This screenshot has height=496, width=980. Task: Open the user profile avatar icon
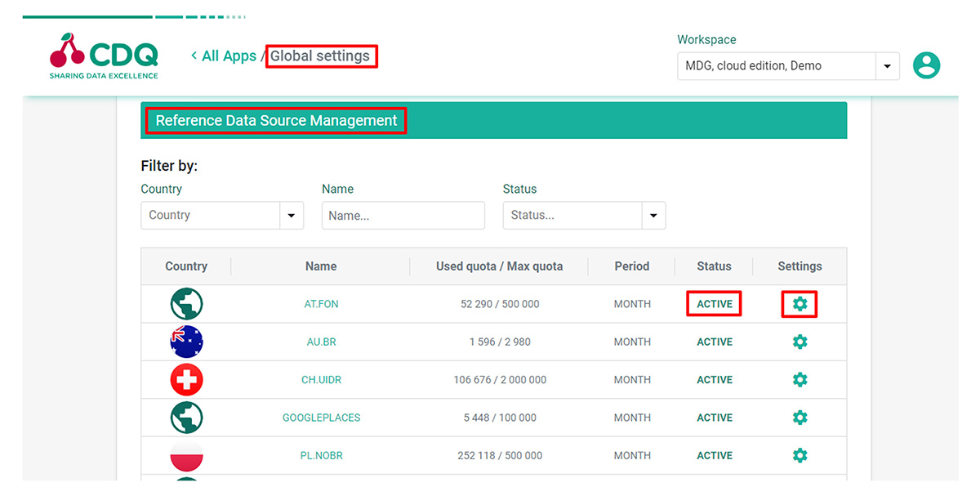926,65
